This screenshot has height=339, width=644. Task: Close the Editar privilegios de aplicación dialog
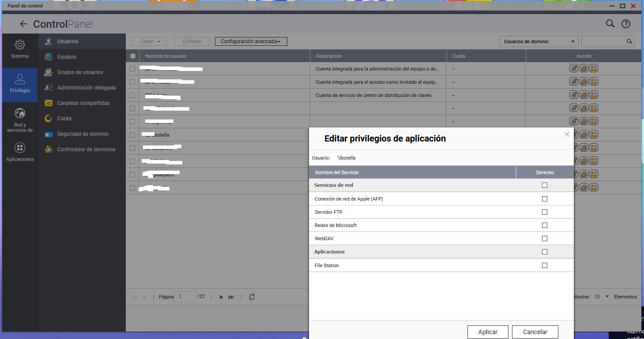click(x=567, y=134)
